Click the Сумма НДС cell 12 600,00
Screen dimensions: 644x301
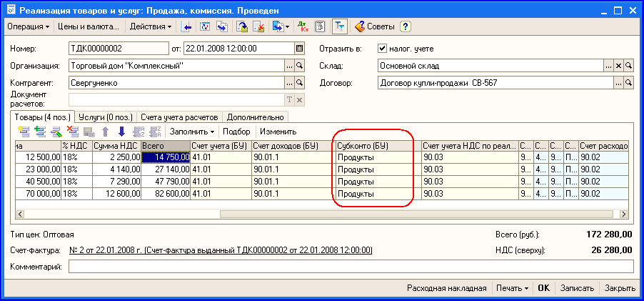click(x=116, y=194)
